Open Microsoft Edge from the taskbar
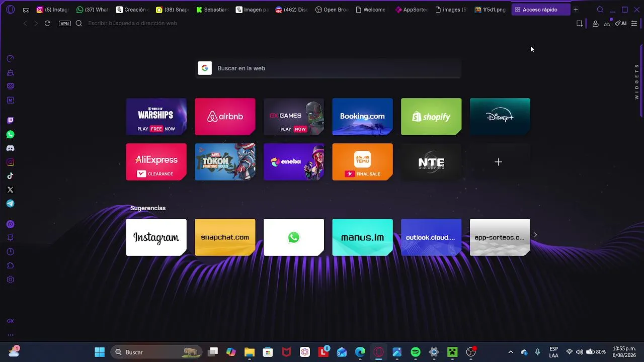This screenshot has width=644, height=362. click(360, 352)
